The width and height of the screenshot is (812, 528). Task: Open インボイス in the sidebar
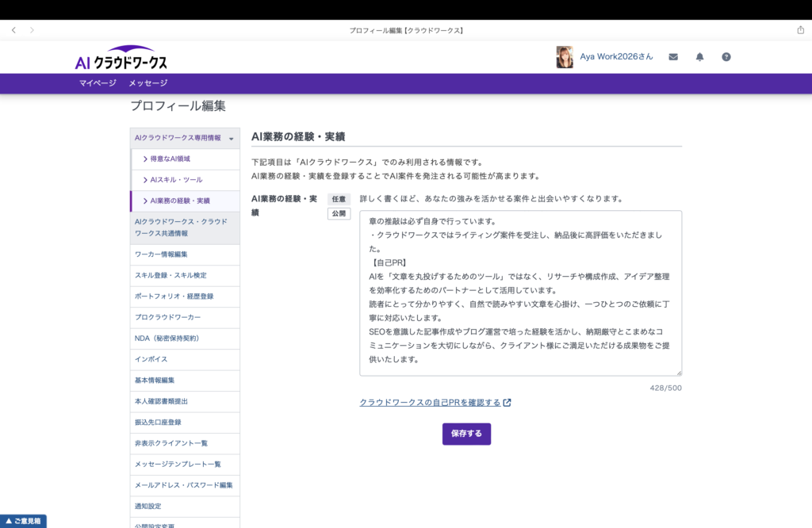(x=185, y=359)
